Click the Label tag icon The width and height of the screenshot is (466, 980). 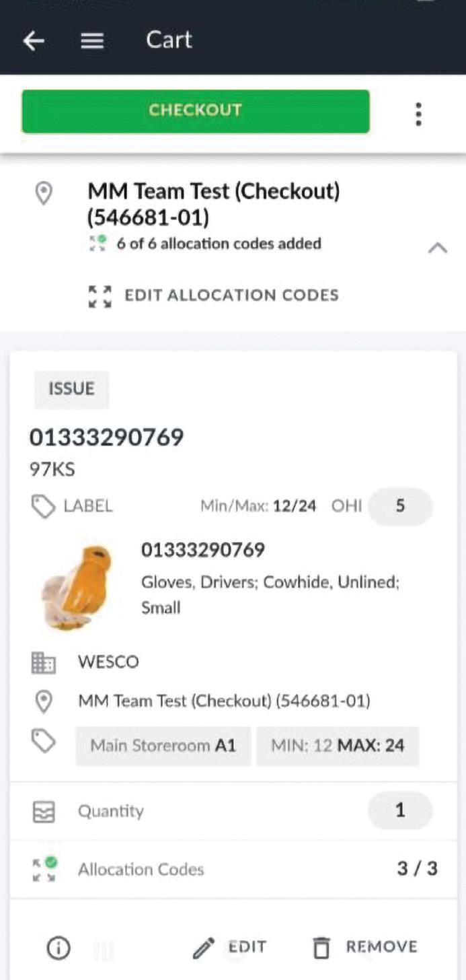pyautogui.click(x=44, y=507)
